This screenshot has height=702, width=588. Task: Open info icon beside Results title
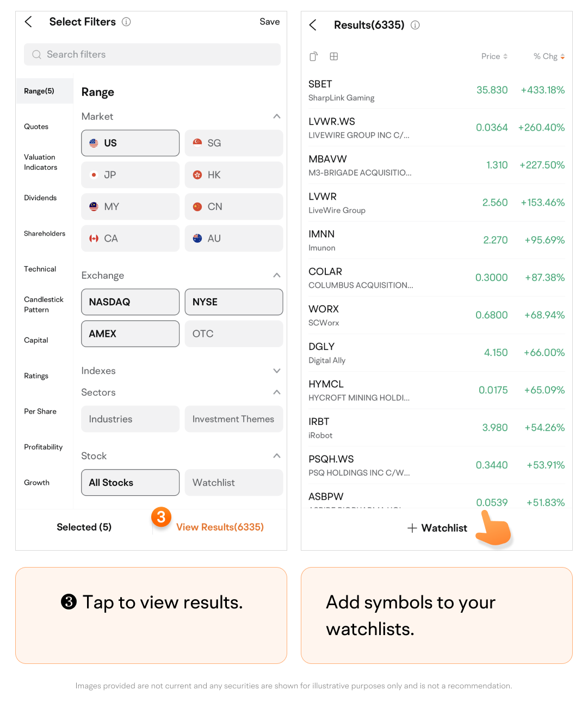click(415, 25)
